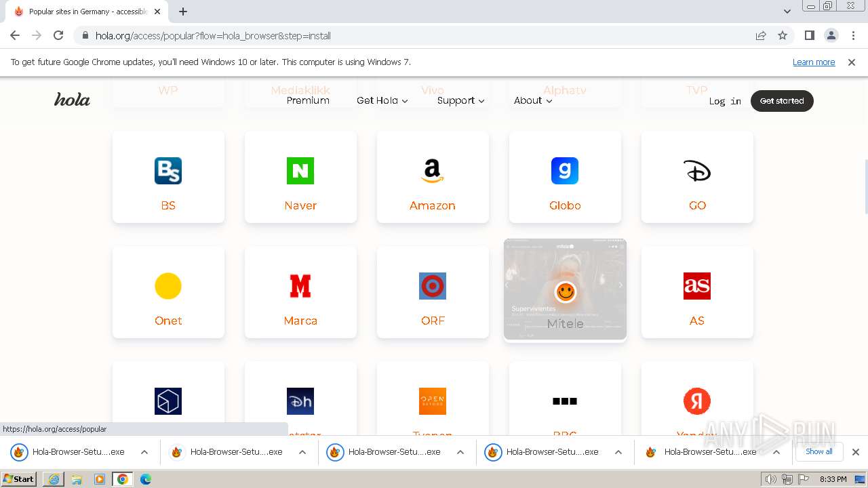Open a new browser tab
Viewport: 868px width, 488px height.
[x=183, y=12]
